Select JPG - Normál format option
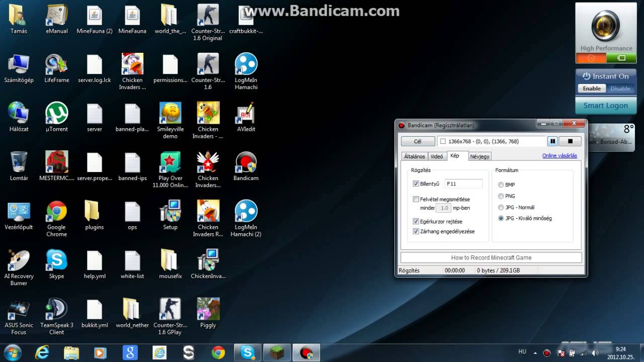Viewport: 644px width, 362px height. [501, 207]
